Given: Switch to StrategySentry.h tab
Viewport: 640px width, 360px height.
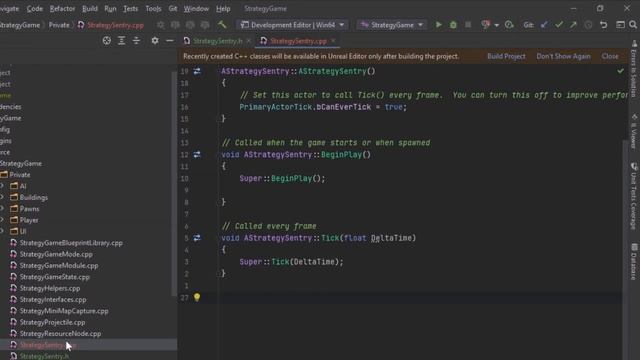Looking at the screenshot, I should point(217,41).
